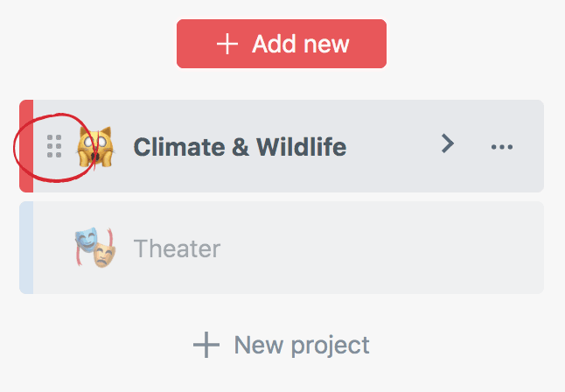Viewport: 565px width, 392px height.
Task: Click the light blue color bar on Theater
Action: [26, 248]
